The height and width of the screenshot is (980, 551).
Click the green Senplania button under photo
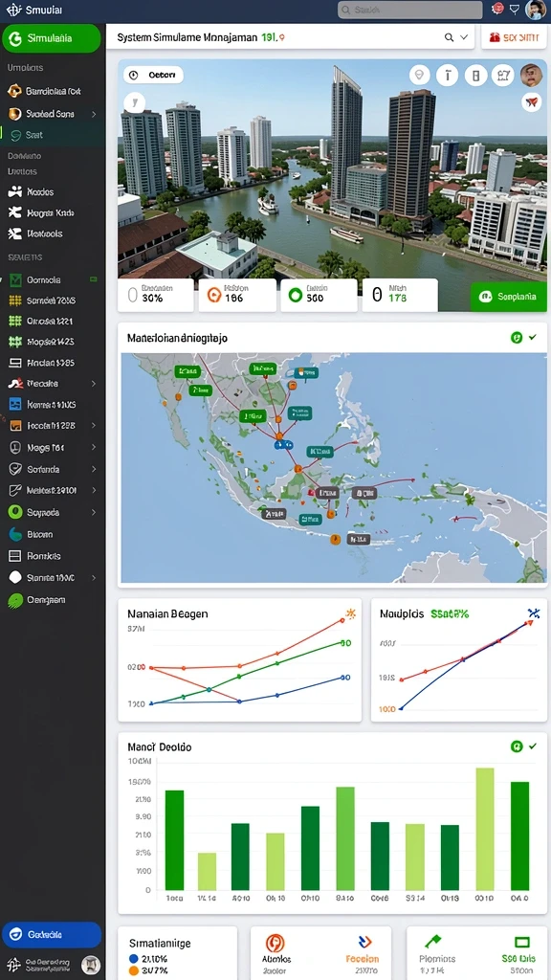[508, 297]
